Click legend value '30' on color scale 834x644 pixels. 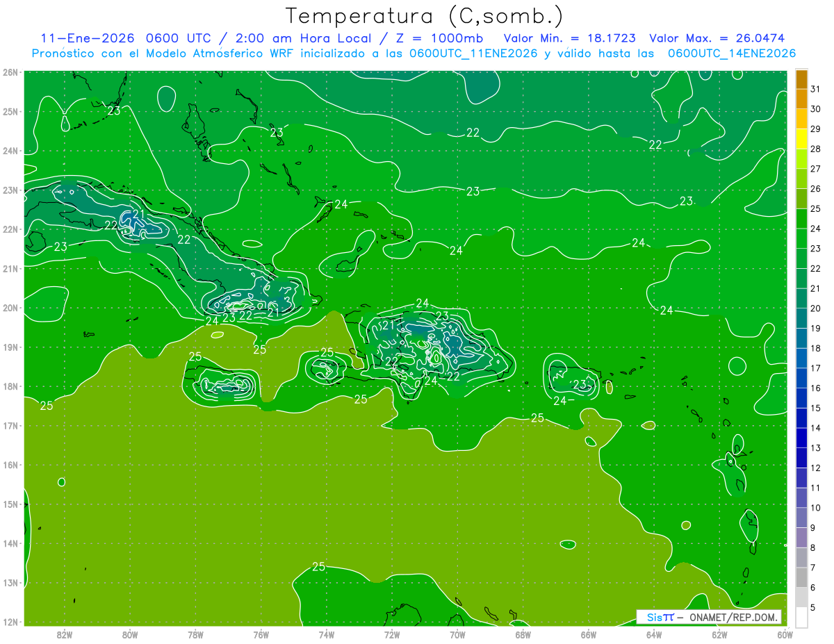pyautogui.click(x=815, y=109)
